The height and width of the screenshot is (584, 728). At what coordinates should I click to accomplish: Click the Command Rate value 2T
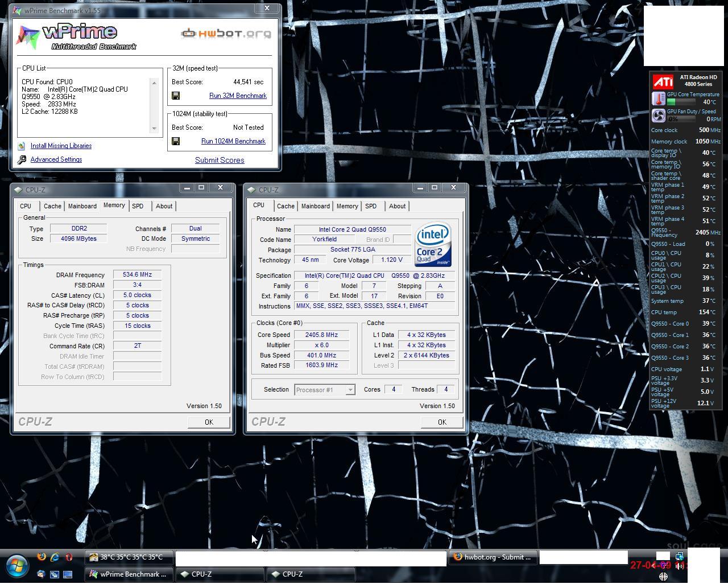click(x=137, y=346)
